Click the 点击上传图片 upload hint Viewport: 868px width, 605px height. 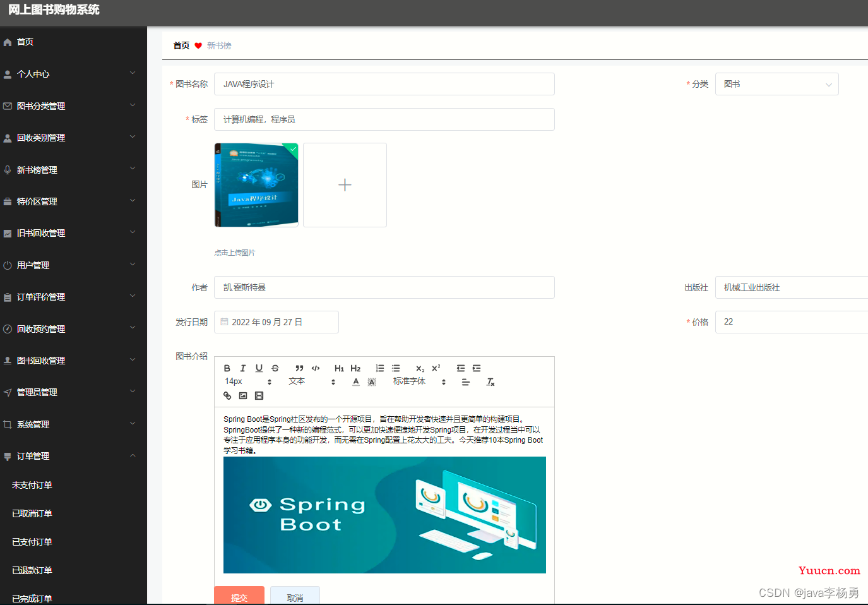point(235,253)
